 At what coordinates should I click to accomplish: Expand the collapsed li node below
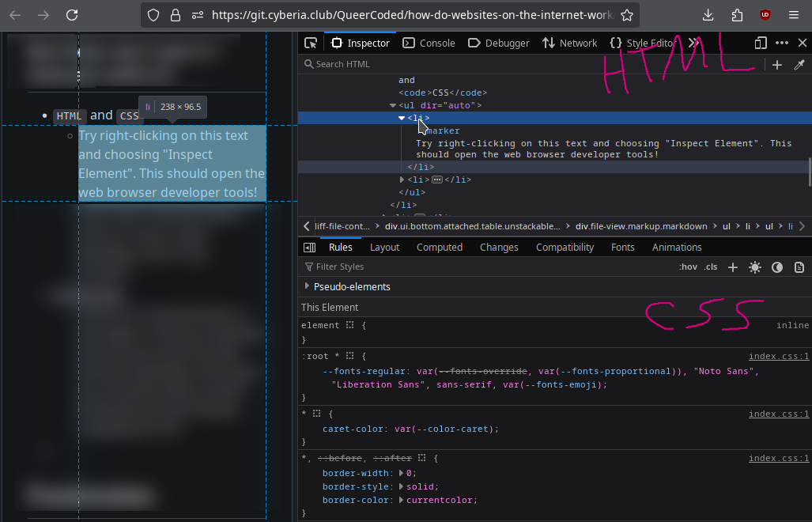[x=402, y=180]
